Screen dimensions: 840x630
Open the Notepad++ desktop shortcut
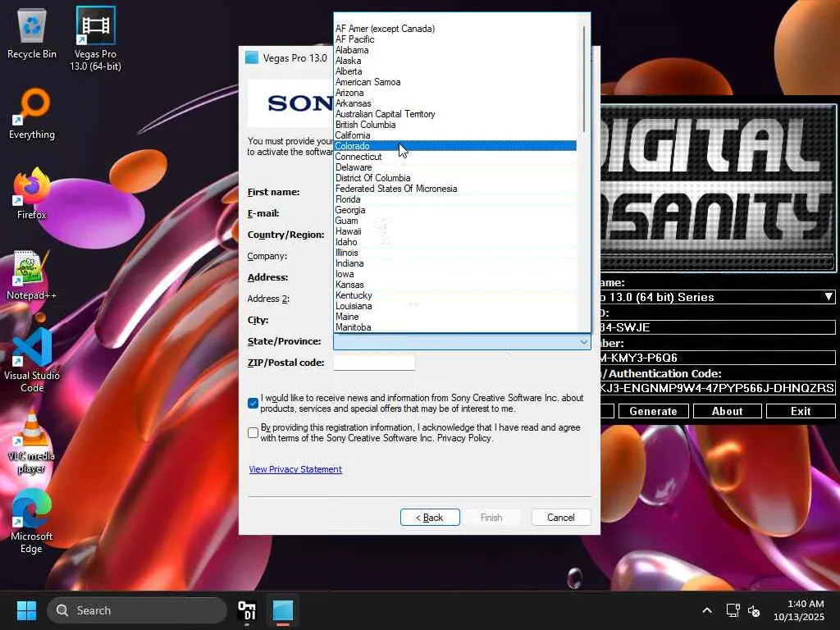point(32,275)
